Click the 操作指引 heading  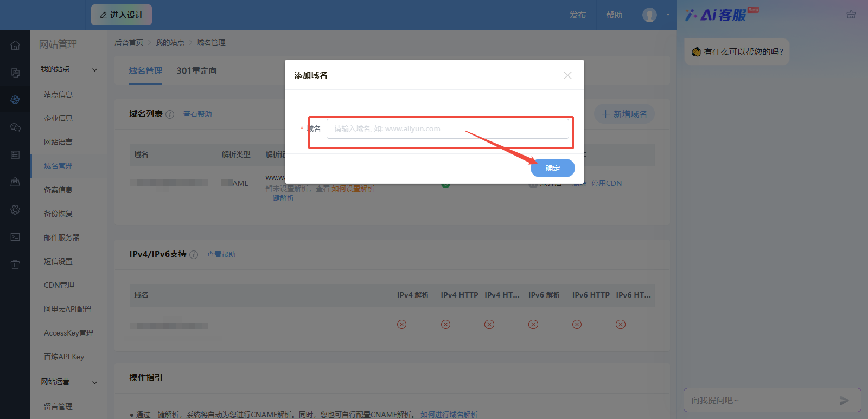146,378
